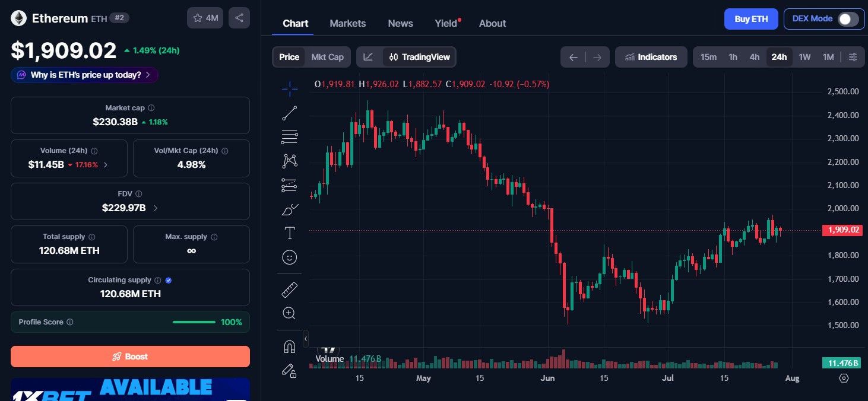868x401 pixels.
Task: Show Market cap info tooltip icon
Action: coord(151,108)
